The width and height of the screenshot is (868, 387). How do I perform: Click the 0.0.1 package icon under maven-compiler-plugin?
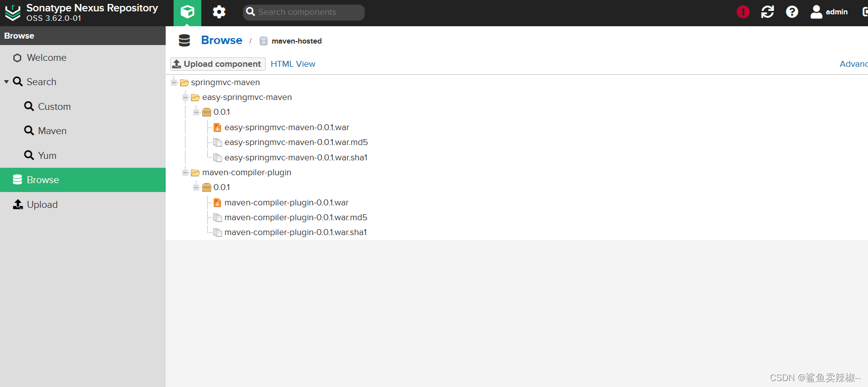[207, 188]
